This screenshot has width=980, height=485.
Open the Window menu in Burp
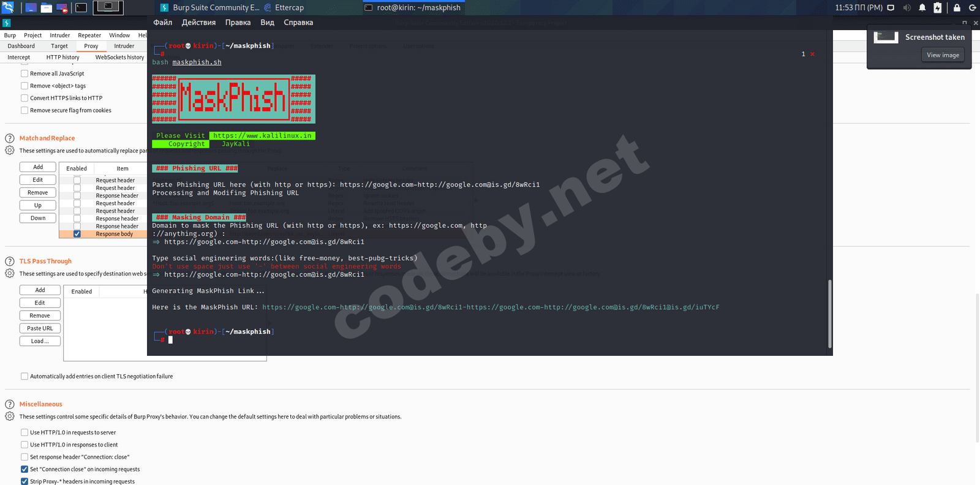click(119, 35)
